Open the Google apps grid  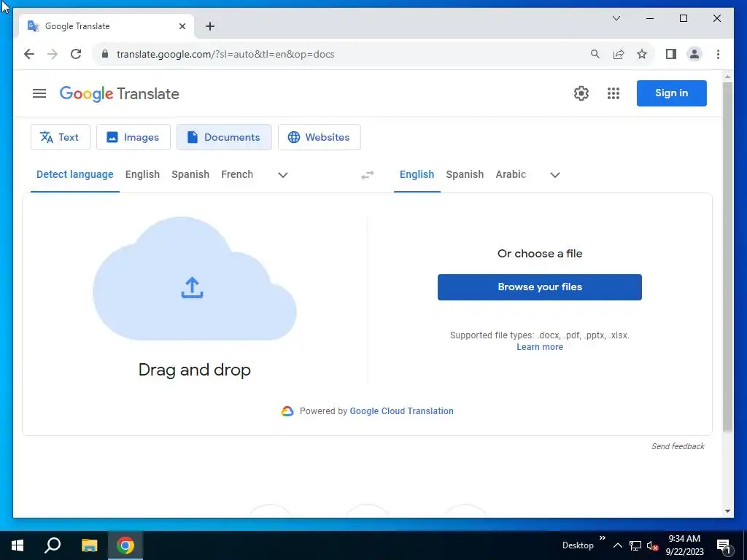(x=614, y=93)
